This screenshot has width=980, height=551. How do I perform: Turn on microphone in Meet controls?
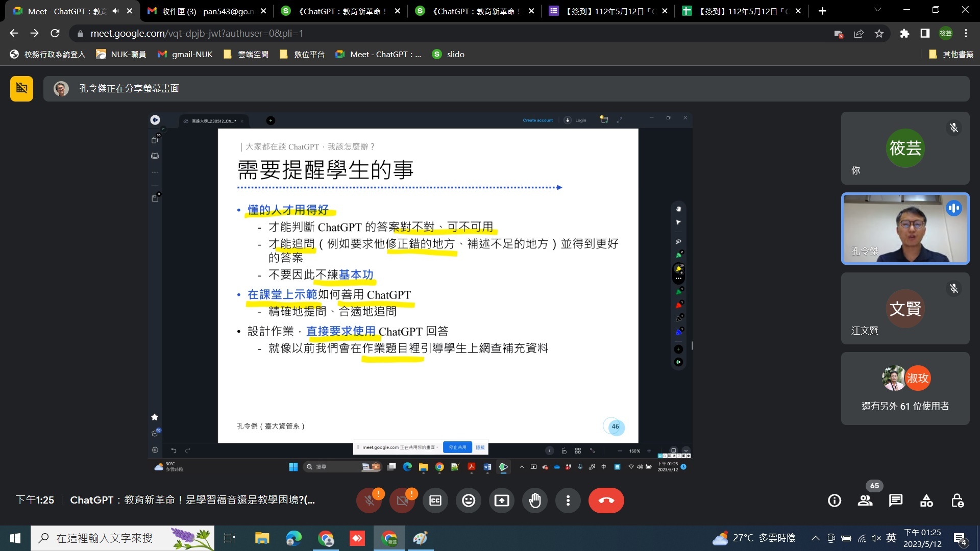point(369,500)
